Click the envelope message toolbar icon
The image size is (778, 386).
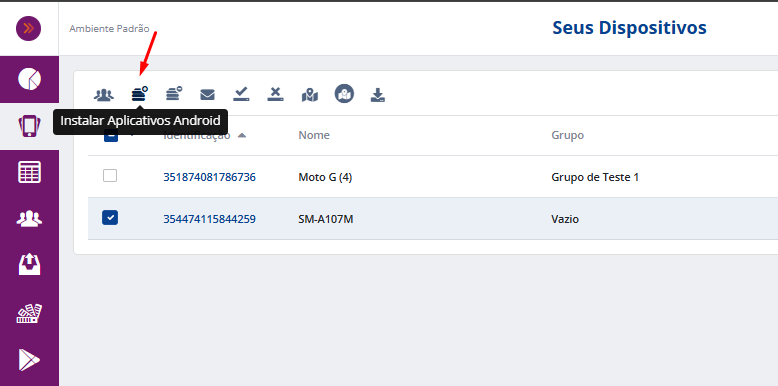[207, 94]
